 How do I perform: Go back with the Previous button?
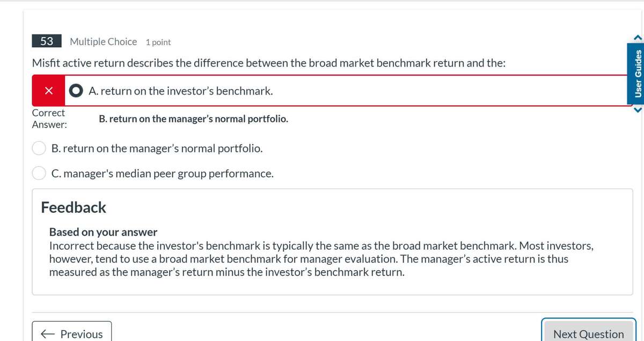72,333
